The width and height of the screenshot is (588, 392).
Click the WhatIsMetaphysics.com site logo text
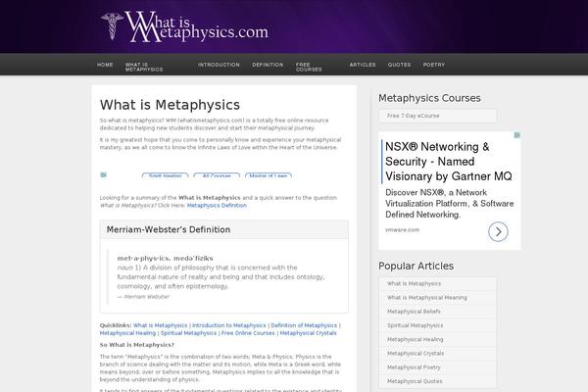click(197, 26)
